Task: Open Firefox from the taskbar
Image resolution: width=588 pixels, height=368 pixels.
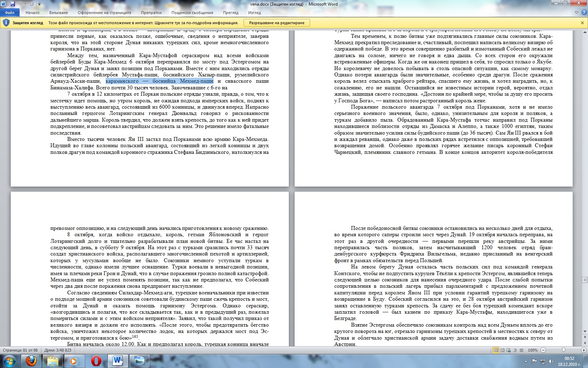Action: [31, 361]
